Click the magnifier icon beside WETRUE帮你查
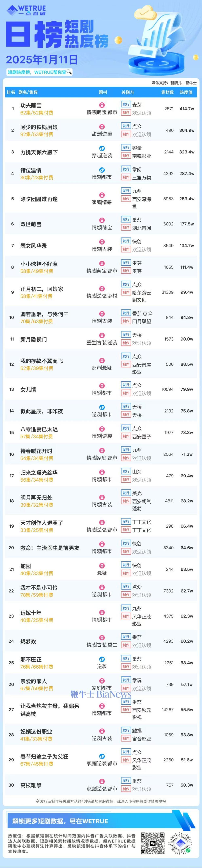 click(69, 72)
